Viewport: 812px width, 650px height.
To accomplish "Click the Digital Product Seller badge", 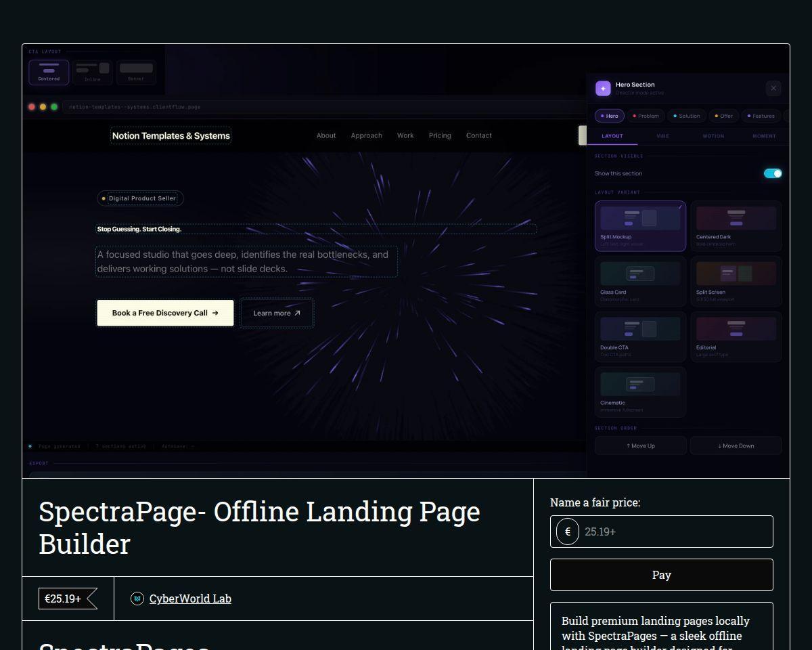I will (140, 198).
